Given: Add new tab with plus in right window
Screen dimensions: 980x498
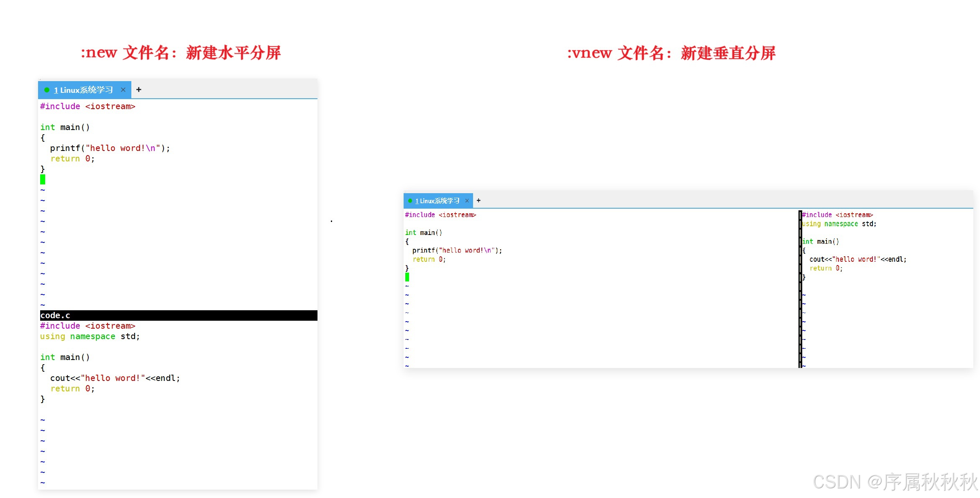Looking at the screenshot, I should pos(478,200).
